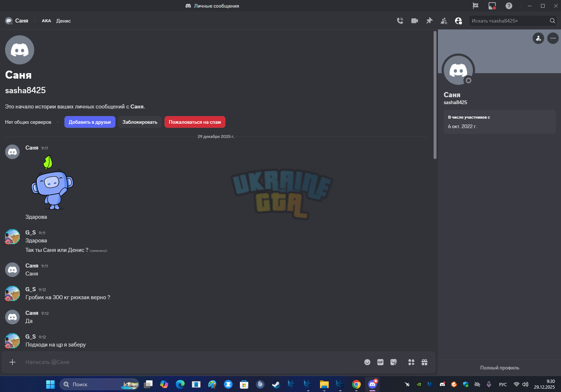Start a voice call with Саня
This screenshot has height=392, width=561.
(400, 21)
